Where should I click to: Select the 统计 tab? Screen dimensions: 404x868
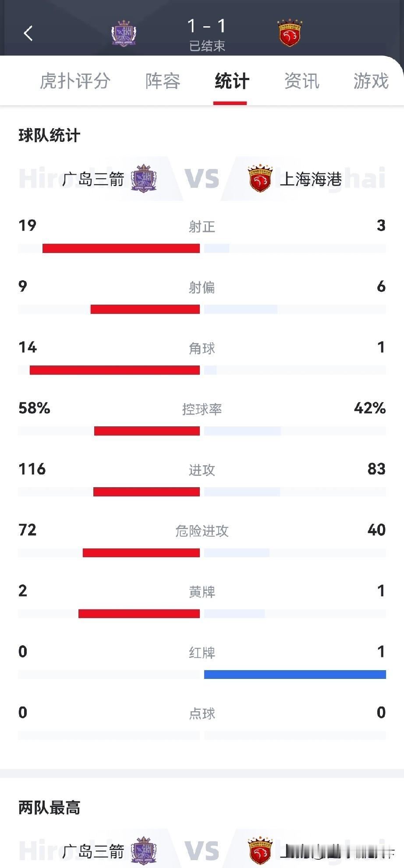232,81
